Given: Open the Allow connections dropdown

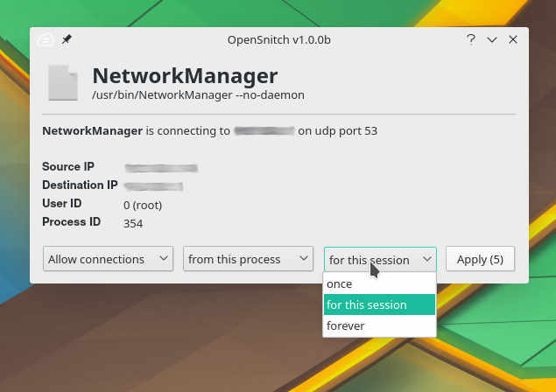Looking at the screenshot, I should click(x=109, y=259).
